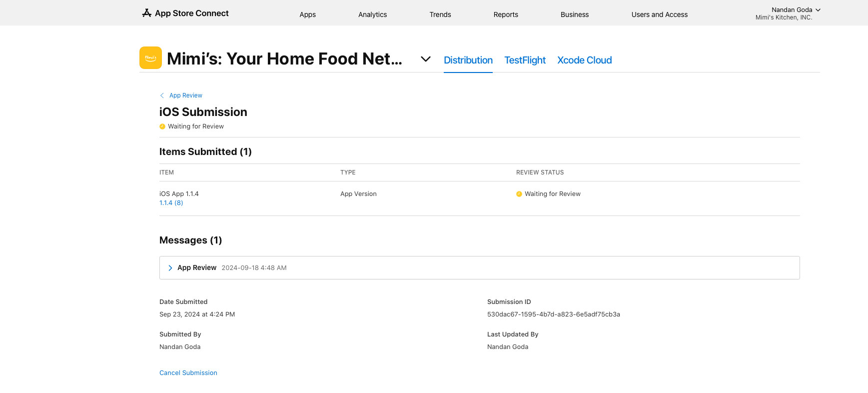Open the Apps menu item
868x393 pixels.
click(307, 14)
